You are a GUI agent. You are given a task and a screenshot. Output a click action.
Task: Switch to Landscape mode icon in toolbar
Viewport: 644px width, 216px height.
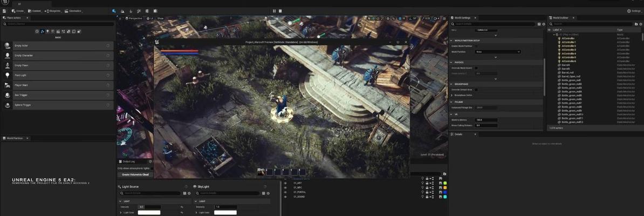point(122,11)
